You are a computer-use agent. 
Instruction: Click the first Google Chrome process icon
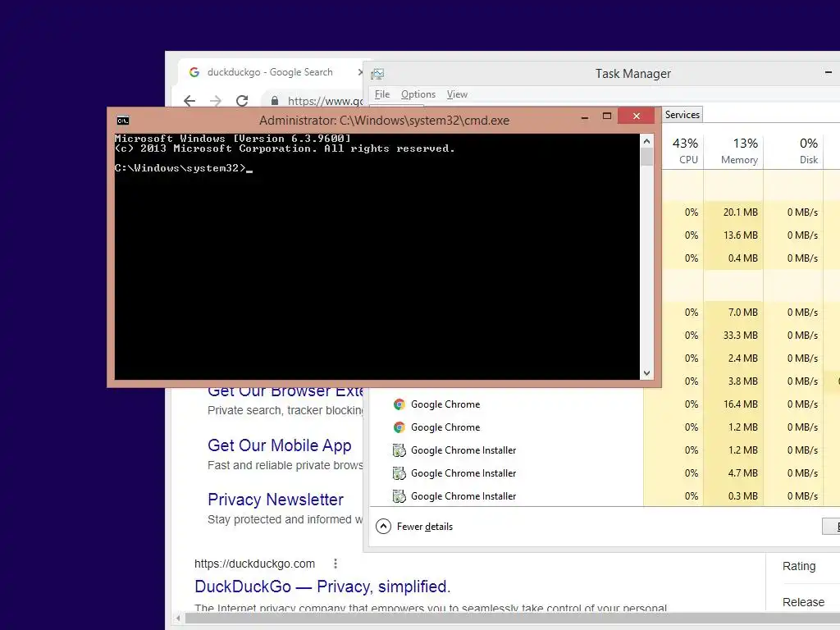click(399, 404)
